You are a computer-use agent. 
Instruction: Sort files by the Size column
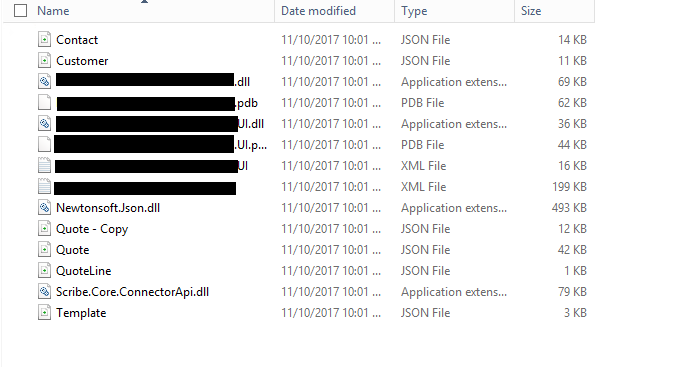coord(531,11)
